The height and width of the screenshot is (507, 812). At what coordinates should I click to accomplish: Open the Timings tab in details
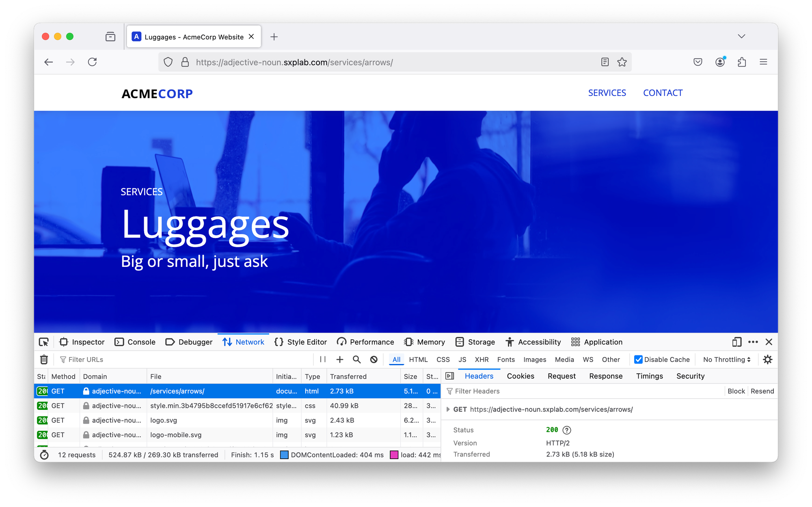click(649, 376)
